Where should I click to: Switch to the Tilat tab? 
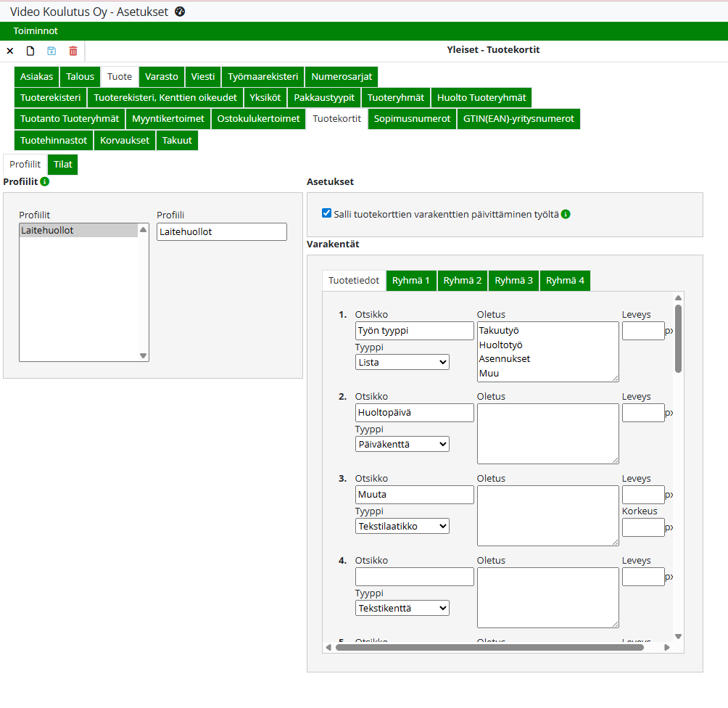point(63,165)
